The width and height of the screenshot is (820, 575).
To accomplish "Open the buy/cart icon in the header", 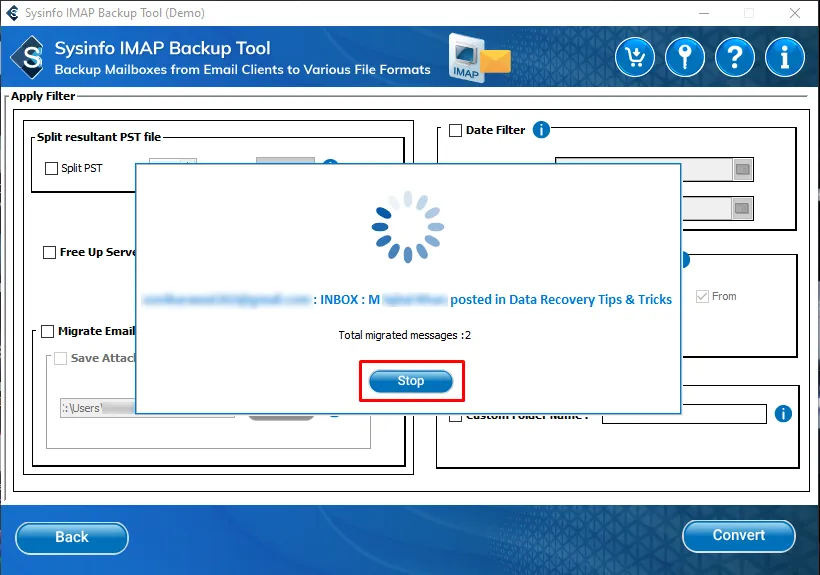I will (x=635, y=57).
